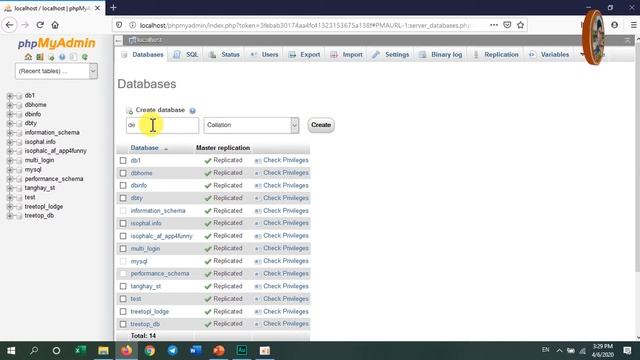Reload the page with browser refresh icon
Image resolution: width=640 pixels, height=360 pixels.
pos(40,25)
